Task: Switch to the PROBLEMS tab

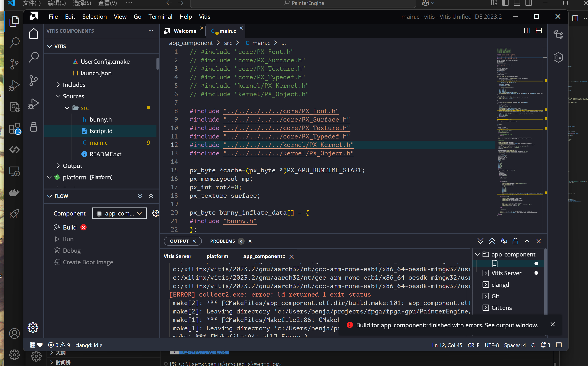Action: [x=223, y=241]
